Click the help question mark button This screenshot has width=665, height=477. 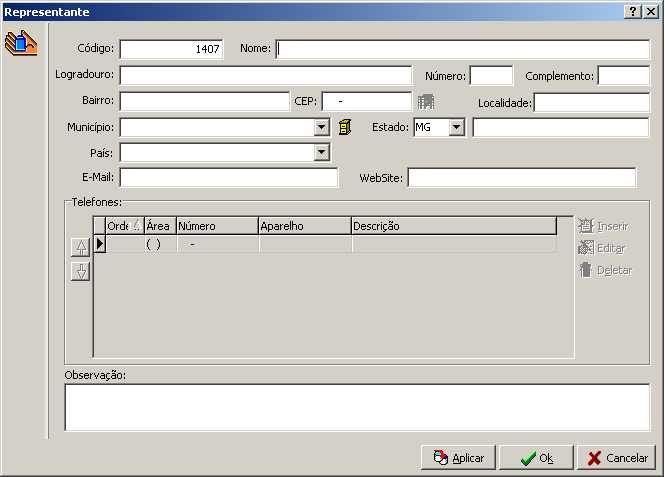[633, 11]
